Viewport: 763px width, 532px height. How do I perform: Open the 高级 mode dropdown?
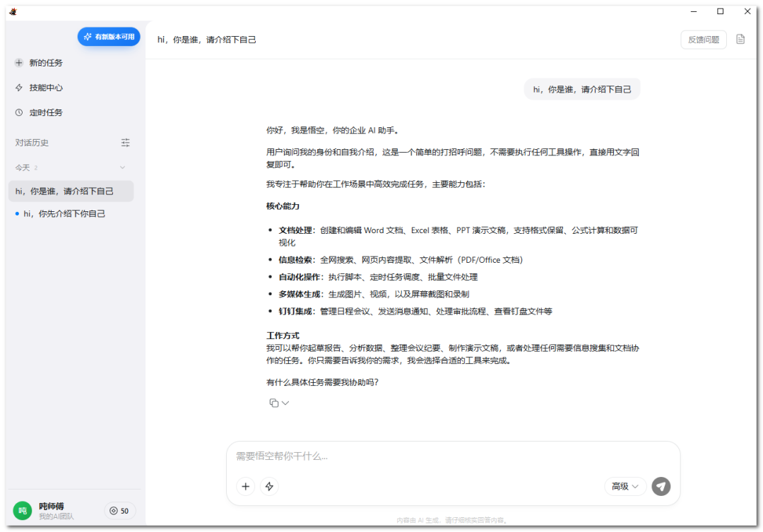625,486
